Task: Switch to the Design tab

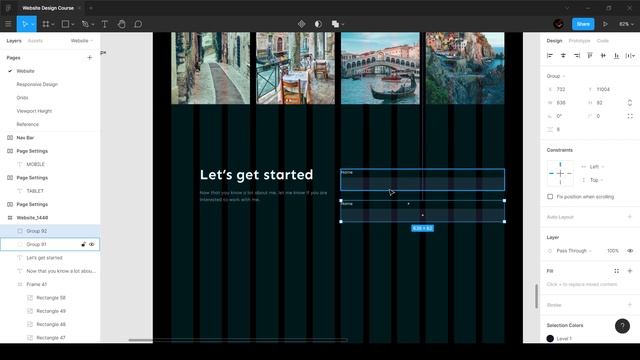Action: (x=554, y=41)
